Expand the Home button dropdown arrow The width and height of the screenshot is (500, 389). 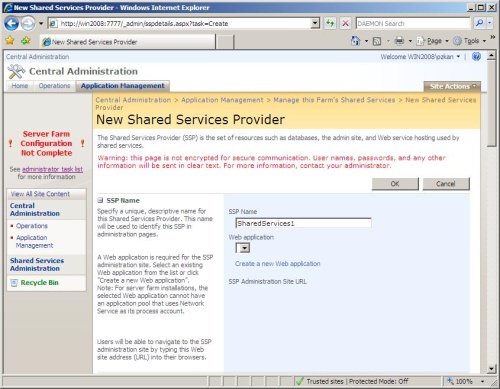coord(366,41)
